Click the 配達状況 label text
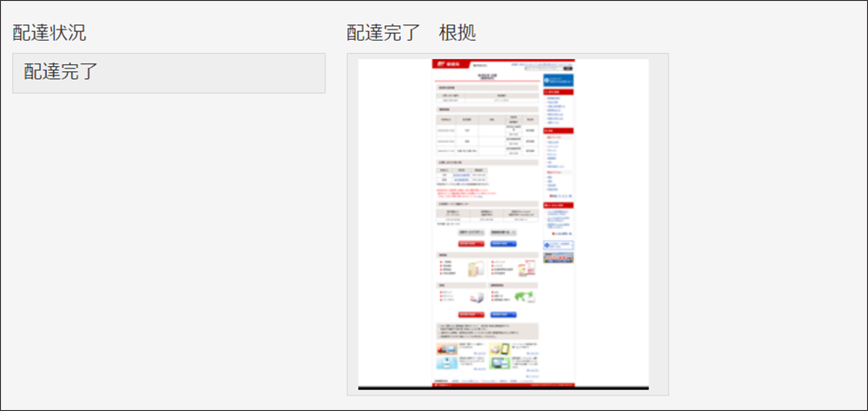This screenshot has width=868, height=411. click(x=49, y=33)
